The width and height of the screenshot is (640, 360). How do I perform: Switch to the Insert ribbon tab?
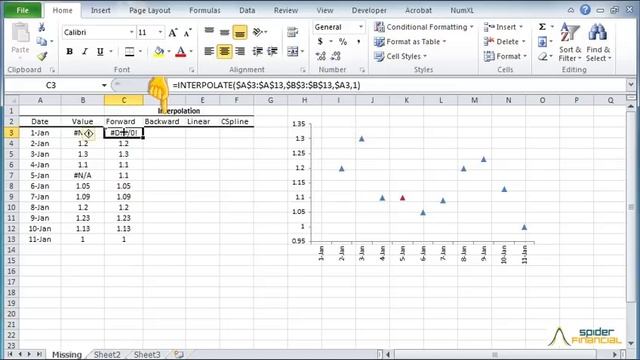(100, 11)
